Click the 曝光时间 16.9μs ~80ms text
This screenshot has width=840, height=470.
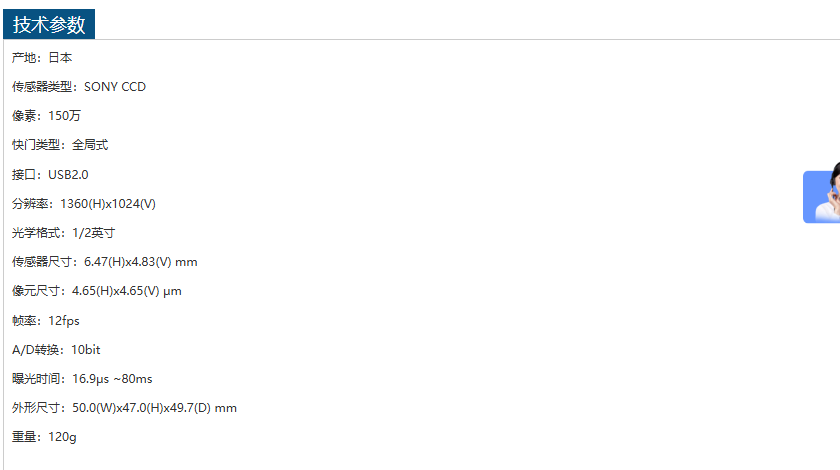82,379
